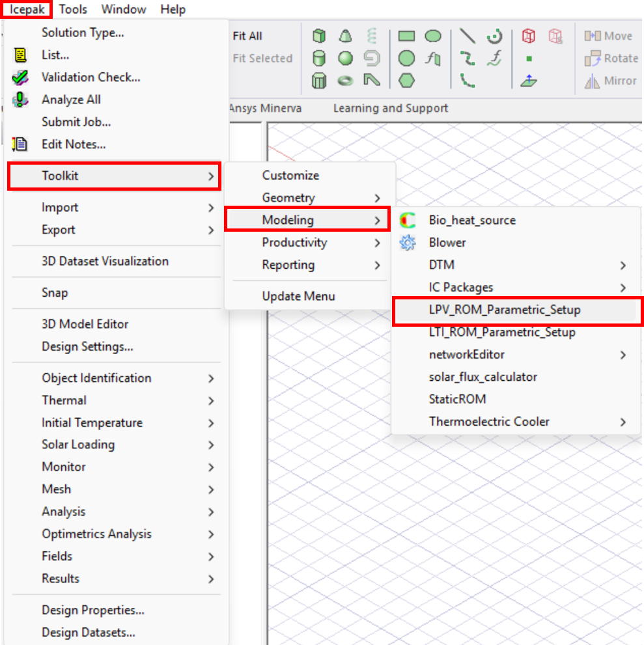Click the Mirror toolbar button

coord(610,81)
